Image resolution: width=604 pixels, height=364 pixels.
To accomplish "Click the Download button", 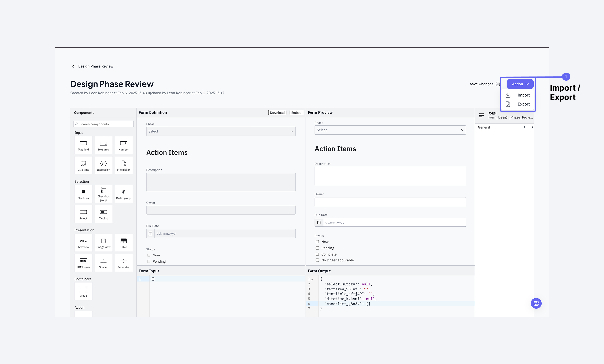I will (x=277, y=112).
